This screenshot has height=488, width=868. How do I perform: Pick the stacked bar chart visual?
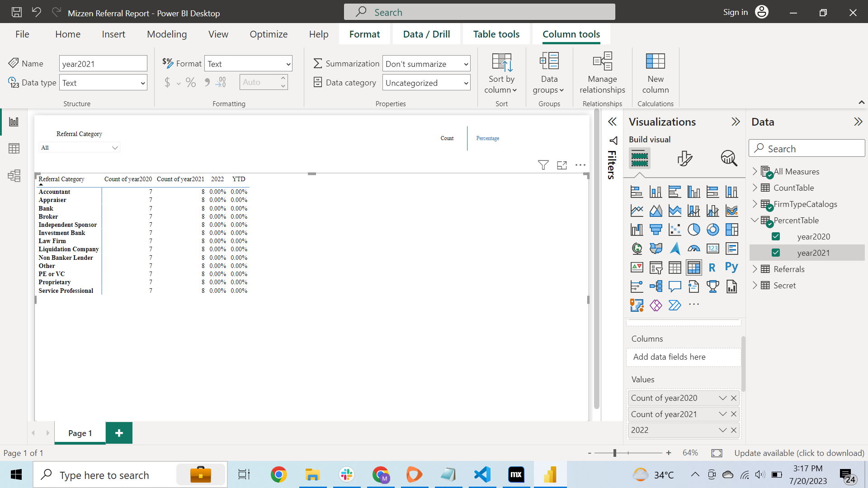(x=637, y=192)
